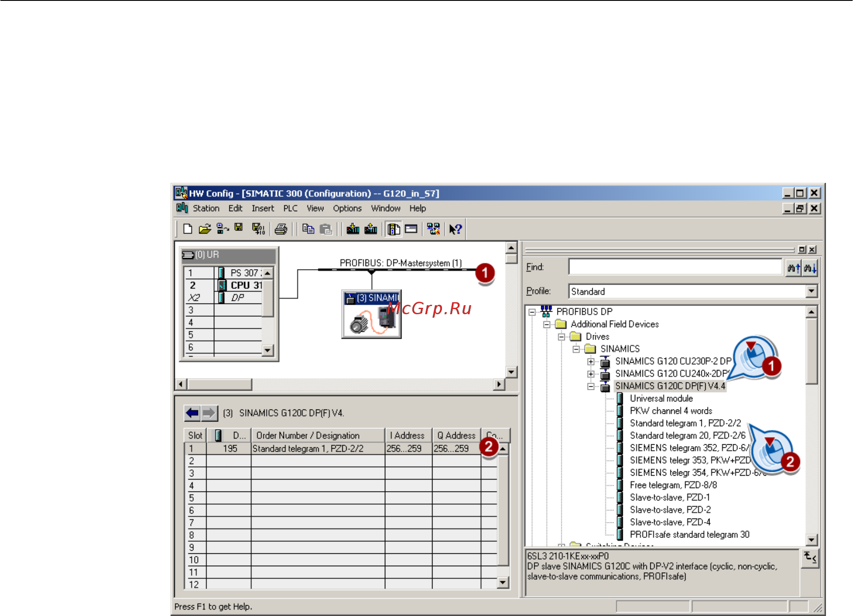Click the (0) UR rack header icon
This screenshot has width=853, height=616.
(x=188, y=255)
